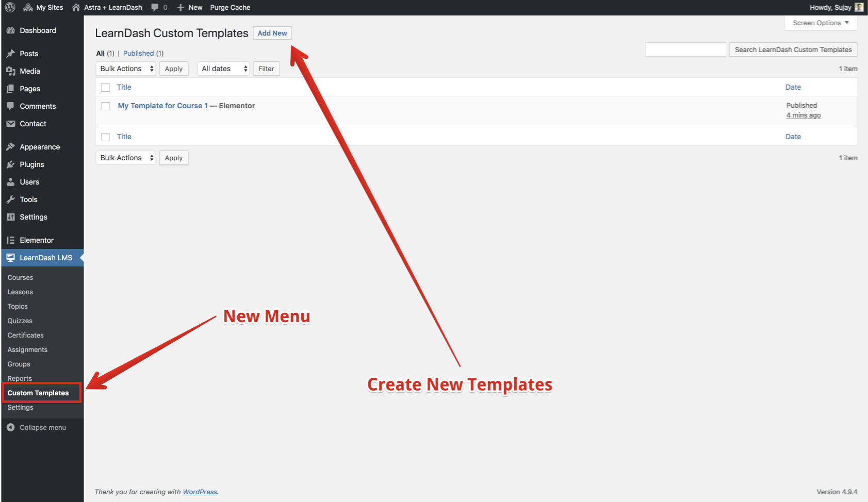Click the Media library icon

click(11, 71)
